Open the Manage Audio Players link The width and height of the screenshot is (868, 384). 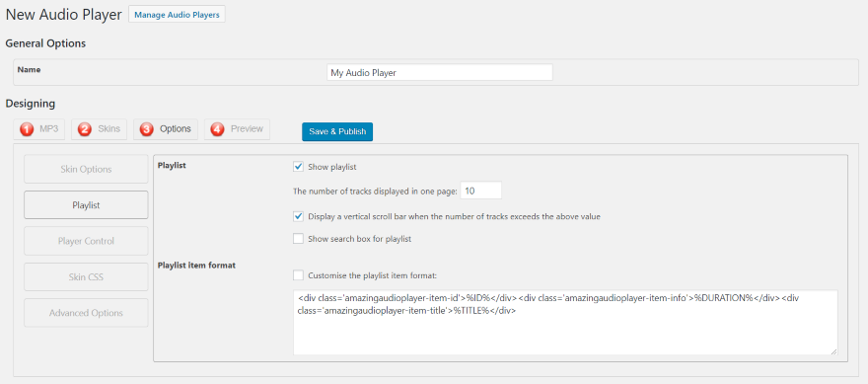tap(177, 15)
